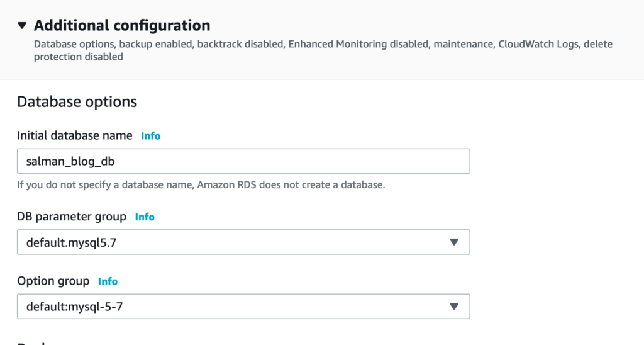Select the Database options heading

tap(77, 101)
